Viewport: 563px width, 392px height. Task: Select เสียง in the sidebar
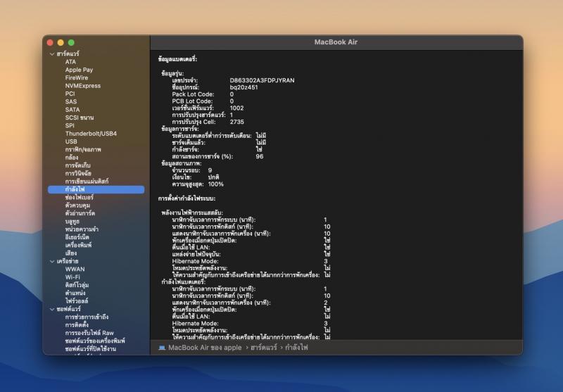tap(71, 253)
